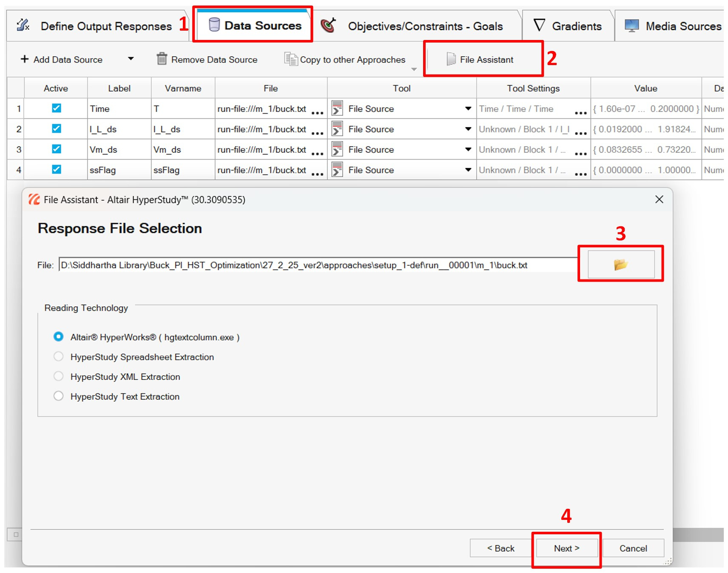Click the small square button at bottom left
This screenshot has width=728, height=573.
click(16, 534)
